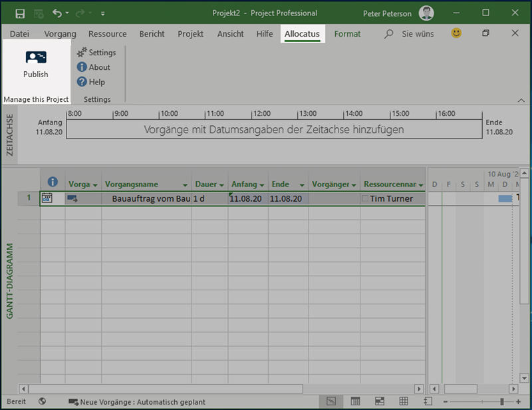Open the Ende column dropdown arrow

click(x=302, y=185)
